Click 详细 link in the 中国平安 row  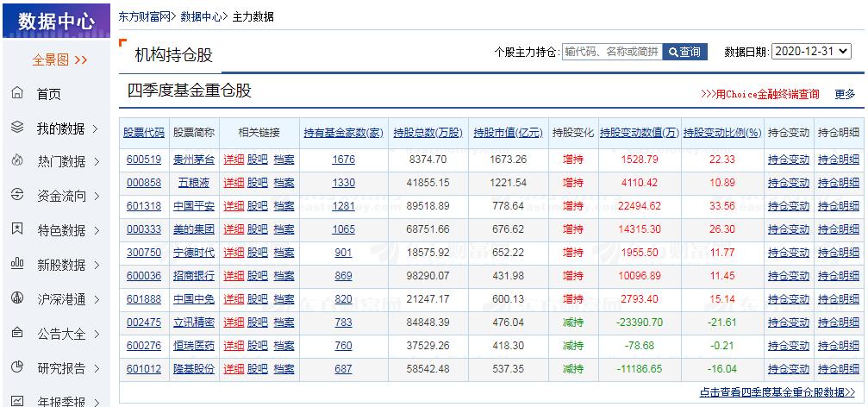[234, 206]
